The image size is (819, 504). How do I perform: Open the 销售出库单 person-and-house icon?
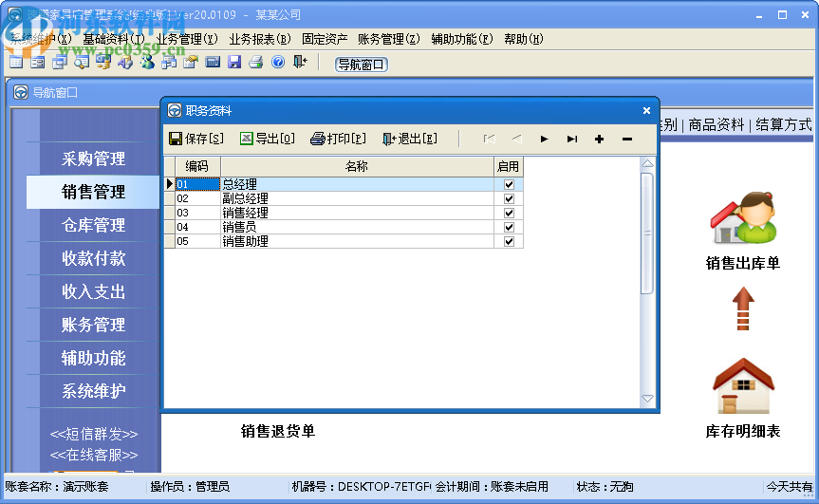click(x=743, y=217)
